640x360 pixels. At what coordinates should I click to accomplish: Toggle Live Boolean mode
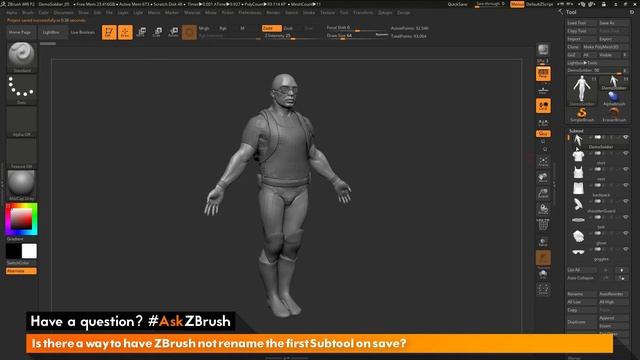[x=83, y=32]
